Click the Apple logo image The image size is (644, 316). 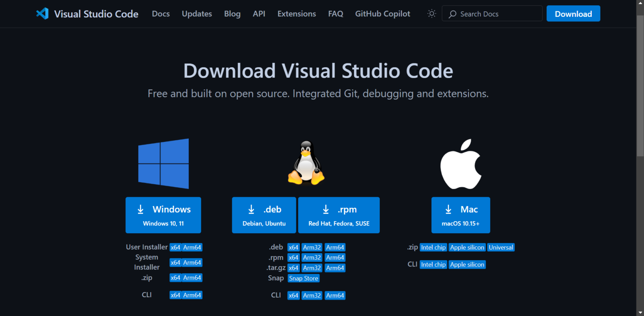(461, 164)
